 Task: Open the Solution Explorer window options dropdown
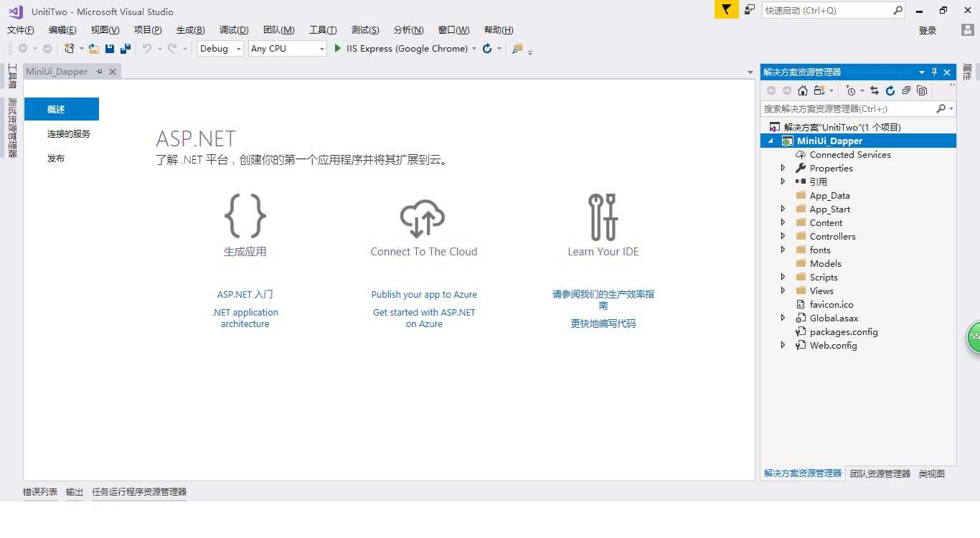[922, 72]
